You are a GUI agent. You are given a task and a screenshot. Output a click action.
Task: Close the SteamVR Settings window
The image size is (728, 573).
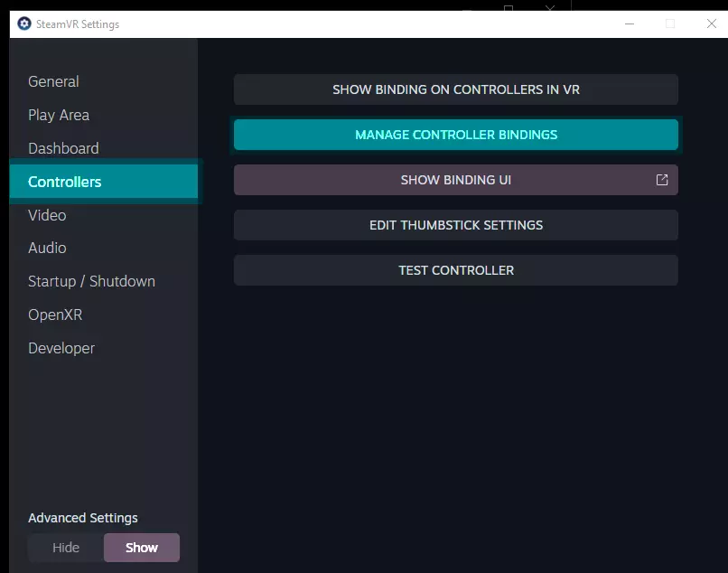(x=711, y=23)
